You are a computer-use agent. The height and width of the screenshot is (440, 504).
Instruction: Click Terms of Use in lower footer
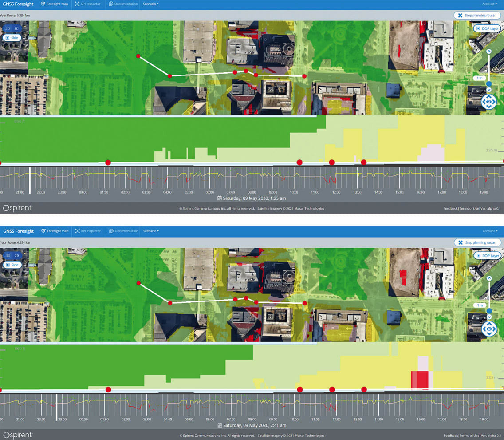pos(469,436)
